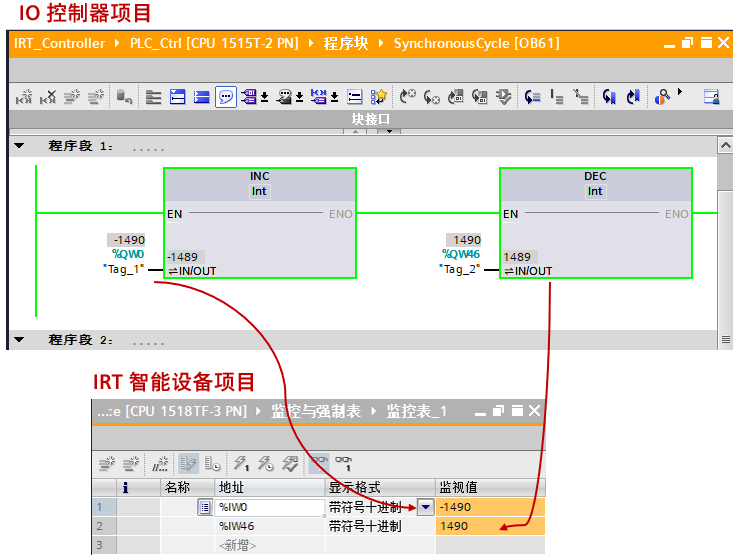Collapse 程序段 1 network
736x560 pixels.
(x=19, y=146)
